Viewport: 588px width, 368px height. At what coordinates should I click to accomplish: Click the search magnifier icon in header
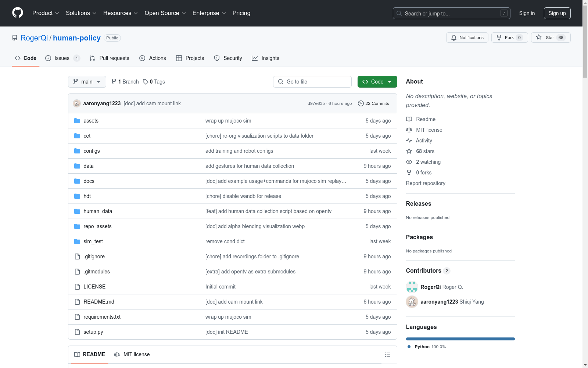click(399, 13)
